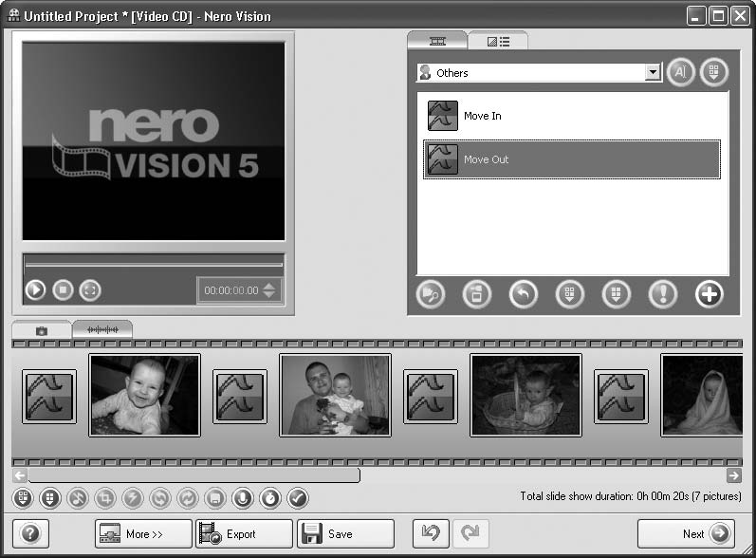This screenshot has height=558, width=756.
Task: Click the preview playback progress slider
Action: [x=153, y=264]
